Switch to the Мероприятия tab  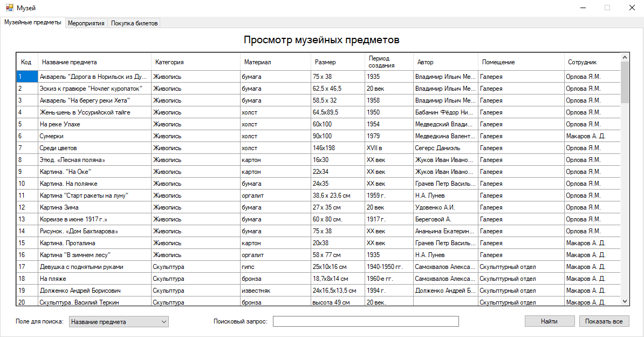[86, 23]
